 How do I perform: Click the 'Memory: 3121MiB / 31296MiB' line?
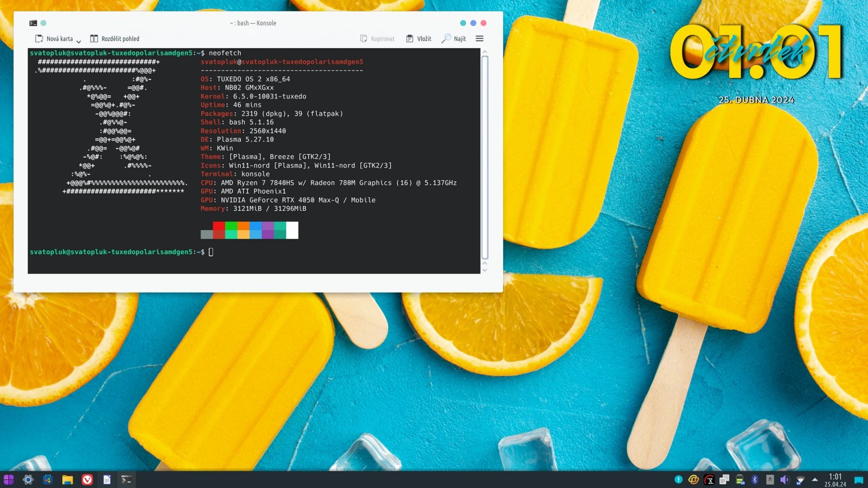pyautogui.click(x=253, y=209)
